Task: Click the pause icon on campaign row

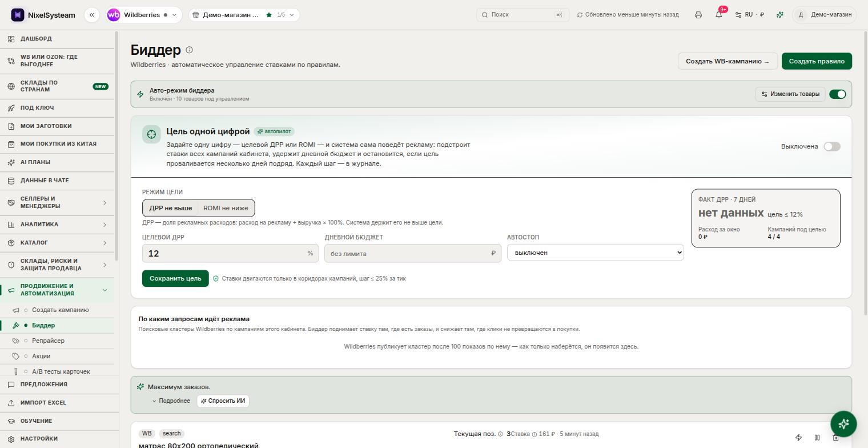Action: pos(817,438)
